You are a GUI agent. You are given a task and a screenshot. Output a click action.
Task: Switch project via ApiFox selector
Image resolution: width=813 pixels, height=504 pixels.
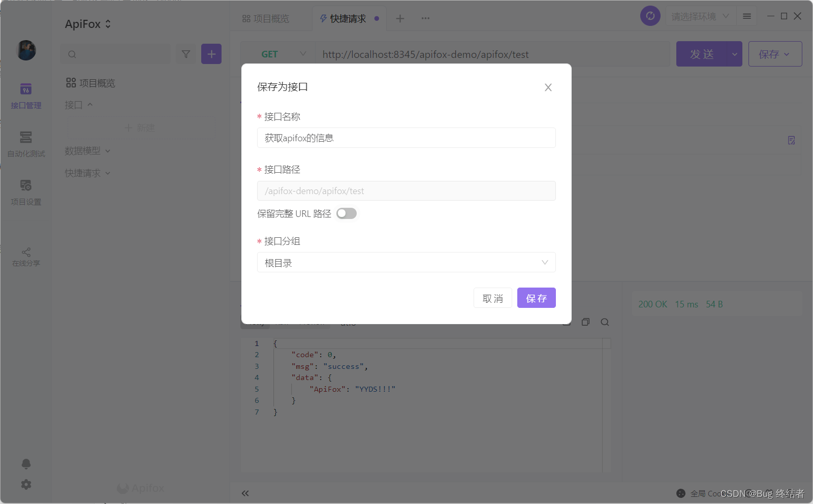point(88,24)
